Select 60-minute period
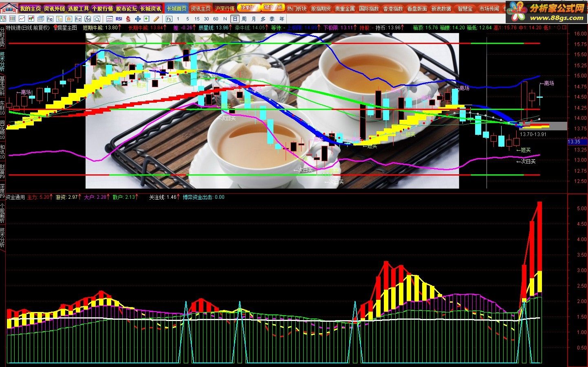Screen dimensions: 588x367 point(216,19)
